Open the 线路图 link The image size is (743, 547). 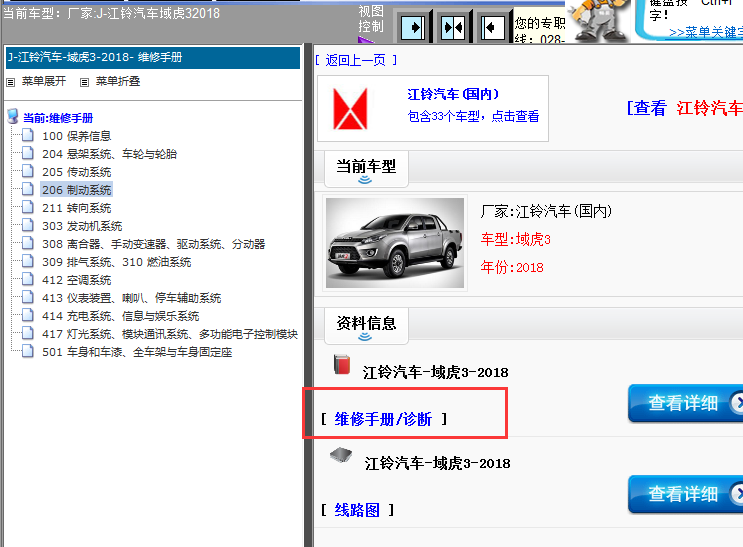point(357,510)
